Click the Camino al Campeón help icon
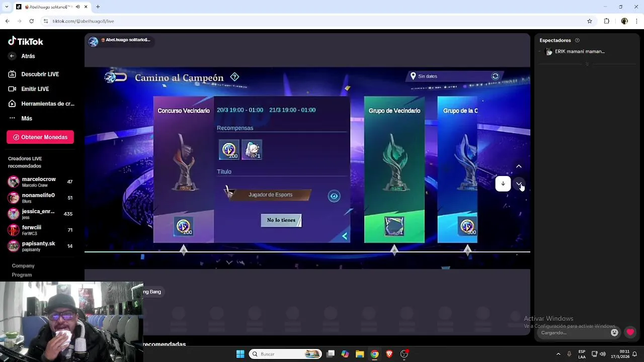Screen dimensions: 644x362 [234, 77]
